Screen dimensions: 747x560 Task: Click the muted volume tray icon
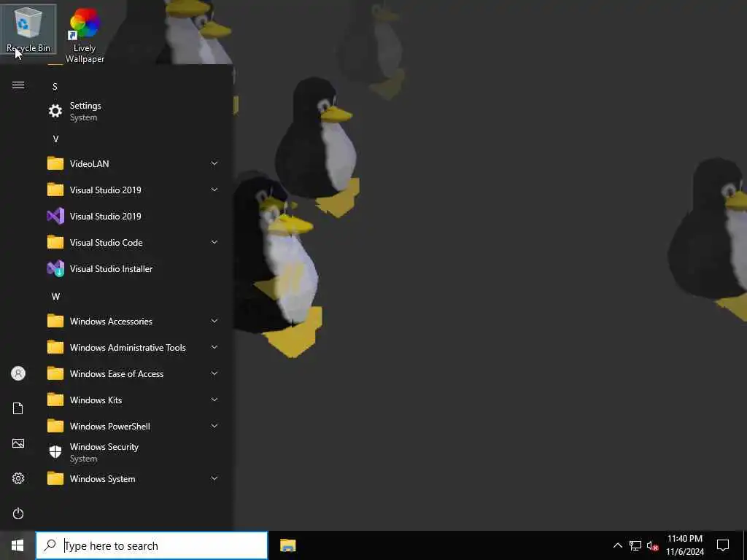click(x=653, y=545)
